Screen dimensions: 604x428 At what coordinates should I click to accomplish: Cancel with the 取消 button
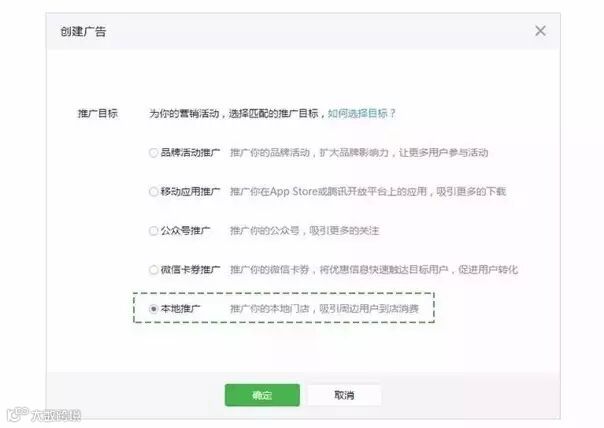pyautogui.click(x=344, y=395)
